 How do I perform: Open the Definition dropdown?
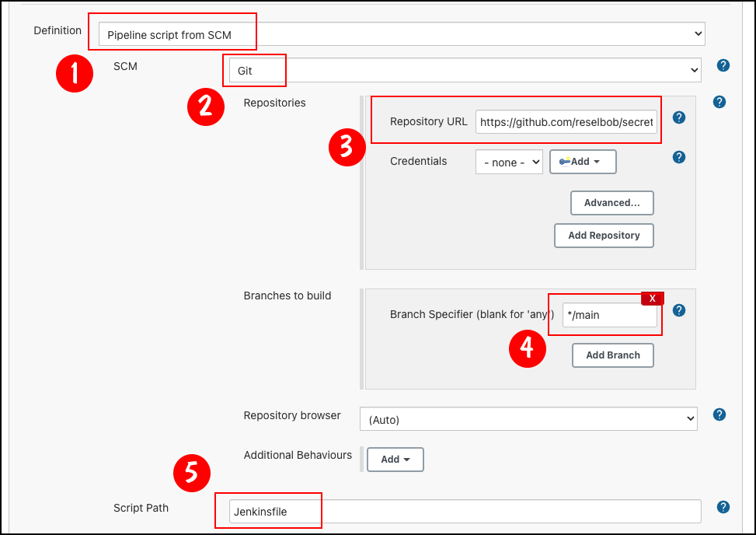point(401,33)
